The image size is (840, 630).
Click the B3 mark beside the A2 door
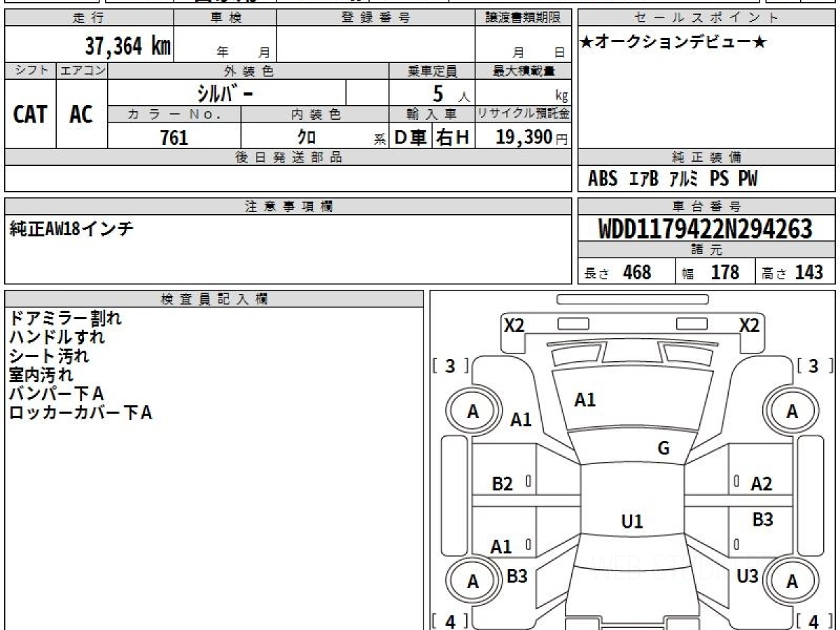pos(763,519)
